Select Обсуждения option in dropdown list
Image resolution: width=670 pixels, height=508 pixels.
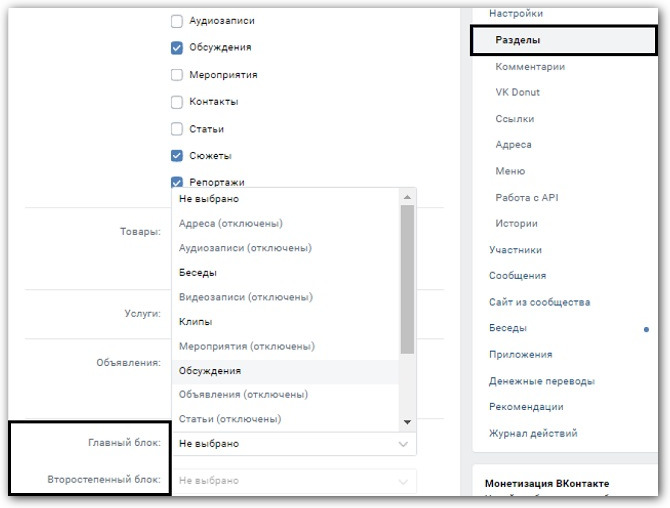tap(209, 371)
